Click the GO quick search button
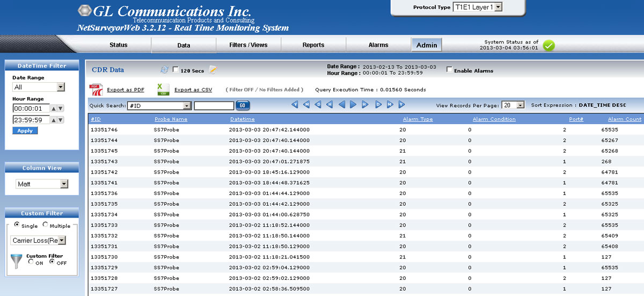 [x=242, y=106]
